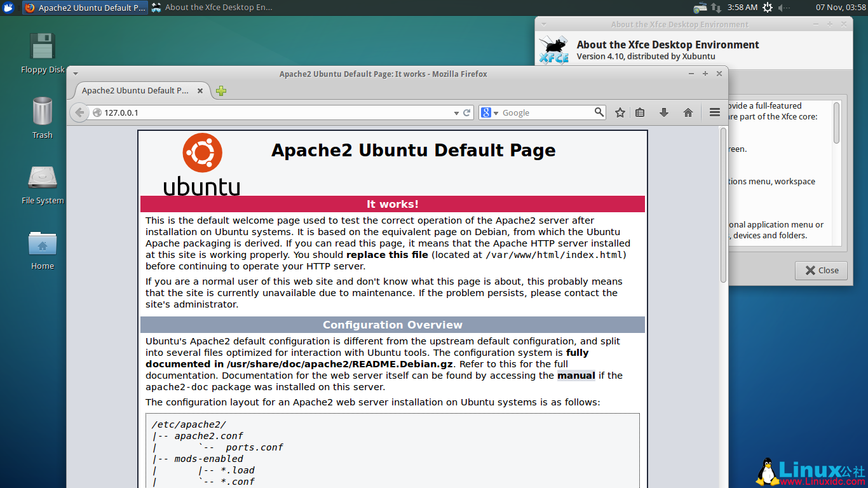Open the Firefox hamburger menu
Viewport: 868px width, 488px height.
tap(714, 112)
